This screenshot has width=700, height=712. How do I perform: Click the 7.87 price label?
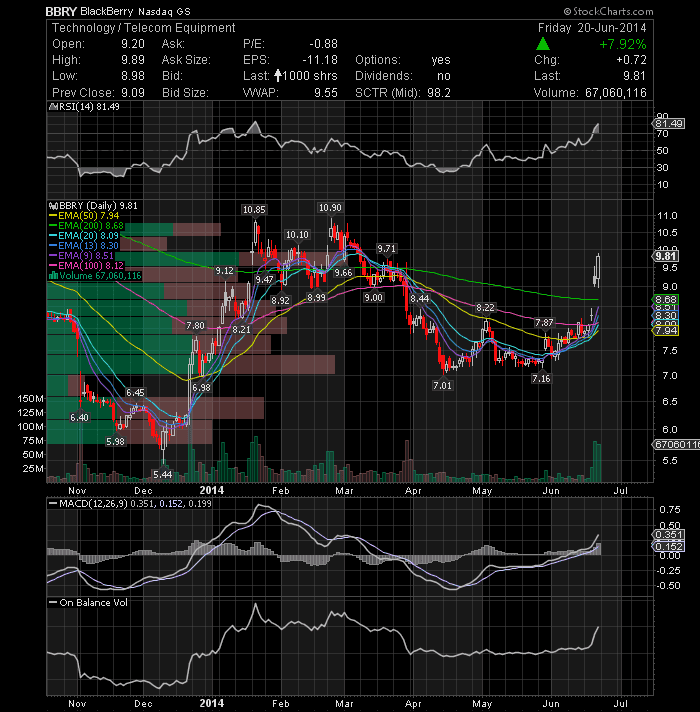[x=544, y=322]
